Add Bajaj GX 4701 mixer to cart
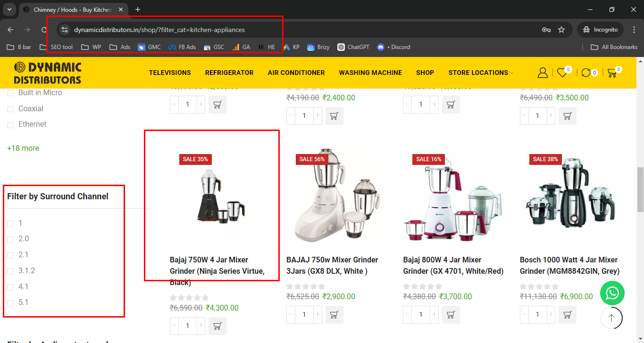 pos(451,315)
